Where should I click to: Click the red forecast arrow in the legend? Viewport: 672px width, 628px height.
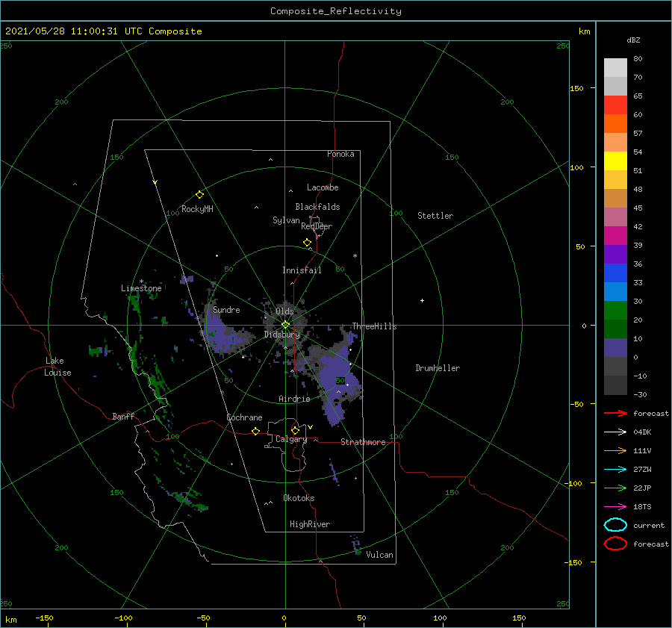point(615,413)
